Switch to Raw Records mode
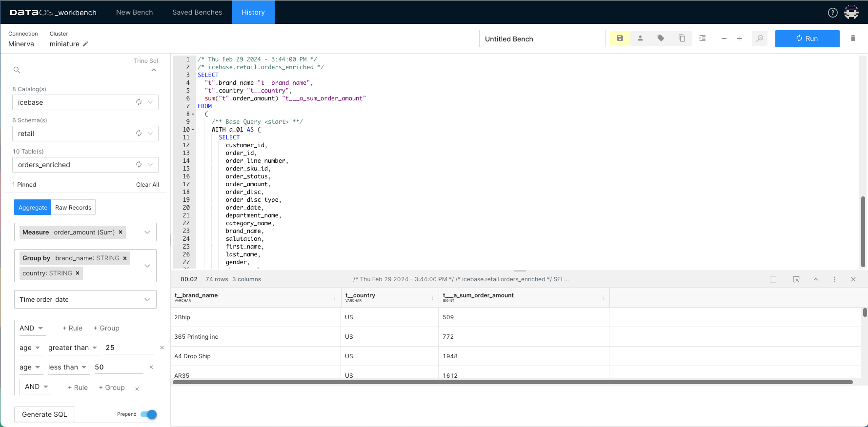The image size is (868, 427). click(73, 207)
